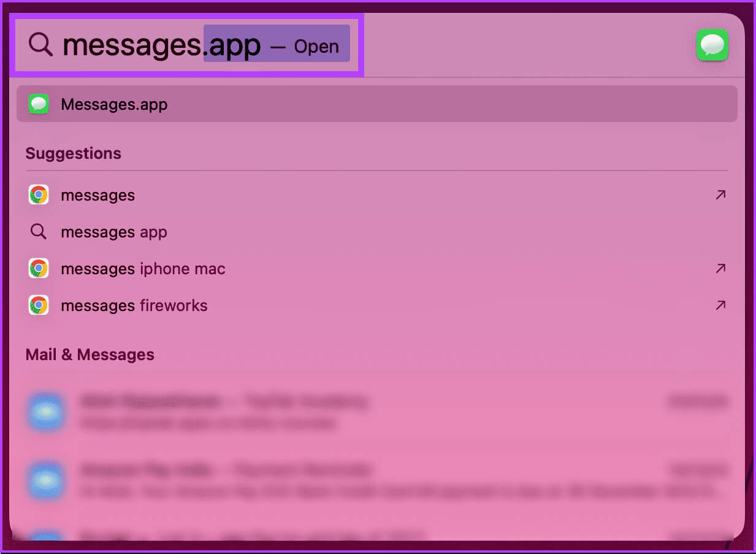The height and width of the screenshot is (554, 756).
Task: Click Chrome icon beside "messages fireworks"
Action: 39,306
